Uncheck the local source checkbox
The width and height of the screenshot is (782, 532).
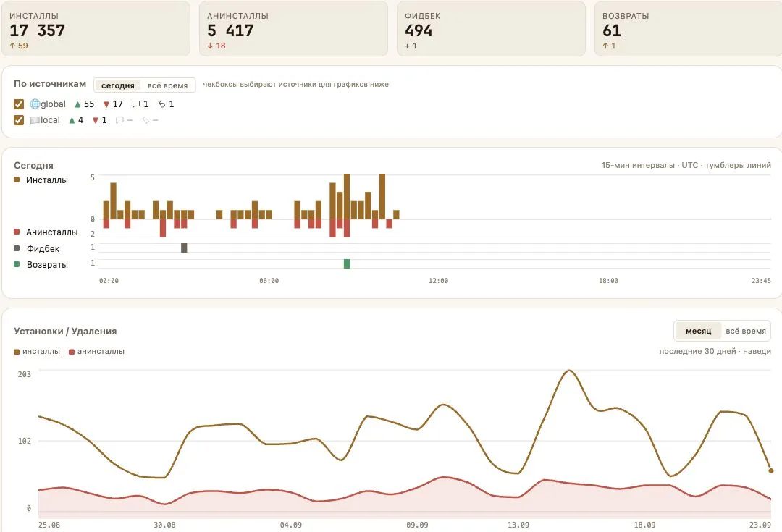tap(19, 120)
